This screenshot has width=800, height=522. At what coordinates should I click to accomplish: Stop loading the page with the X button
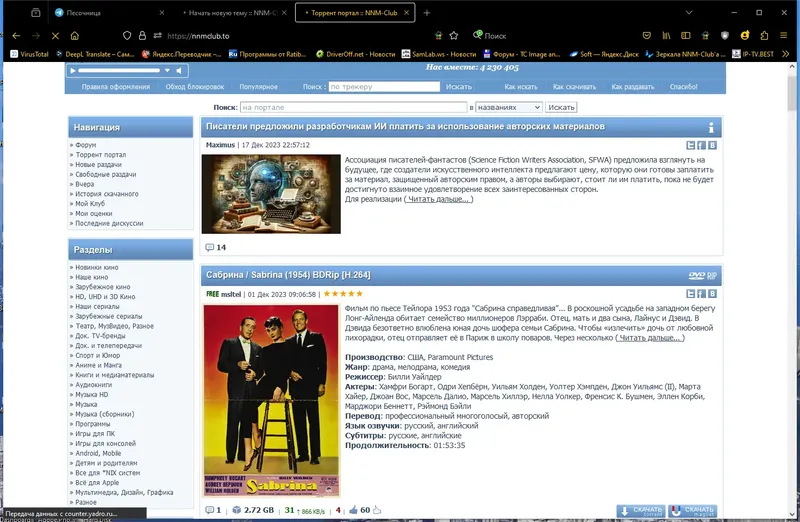coord(55,36)
